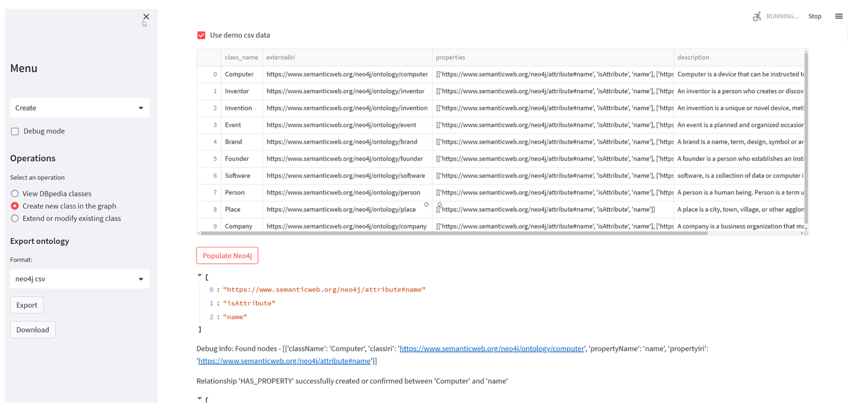Close the sidebar with the X icon
This screenshot has height=414, width=868.
(146, 17)
